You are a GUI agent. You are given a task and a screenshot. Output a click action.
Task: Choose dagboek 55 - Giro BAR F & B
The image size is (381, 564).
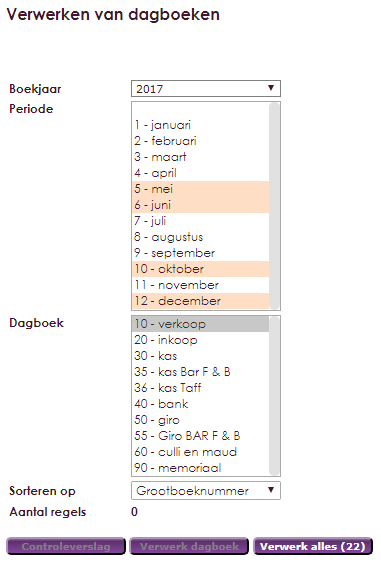tap(200, 436)
